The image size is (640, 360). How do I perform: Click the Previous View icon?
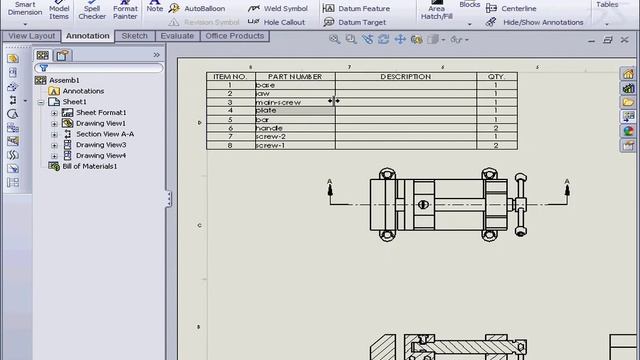[367, 39]
